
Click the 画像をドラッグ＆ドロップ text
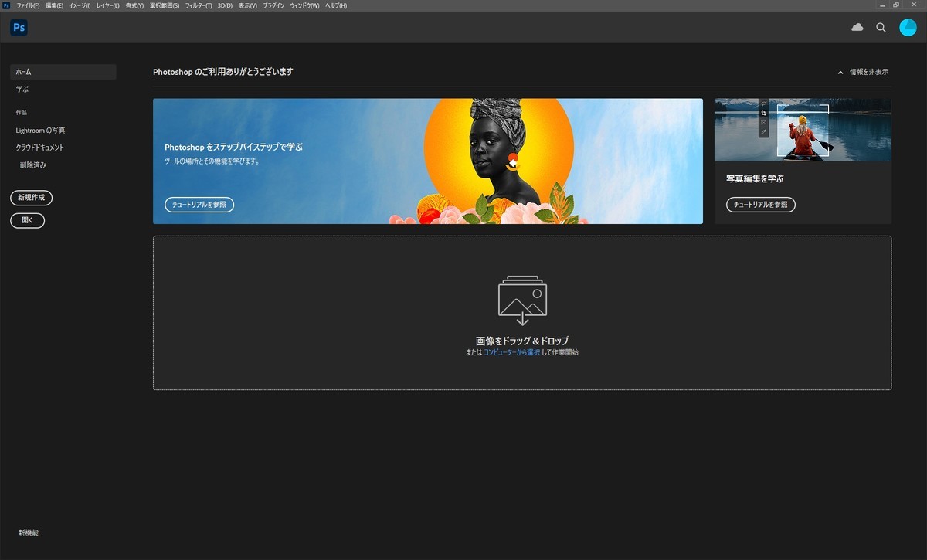tap(522, 341)
